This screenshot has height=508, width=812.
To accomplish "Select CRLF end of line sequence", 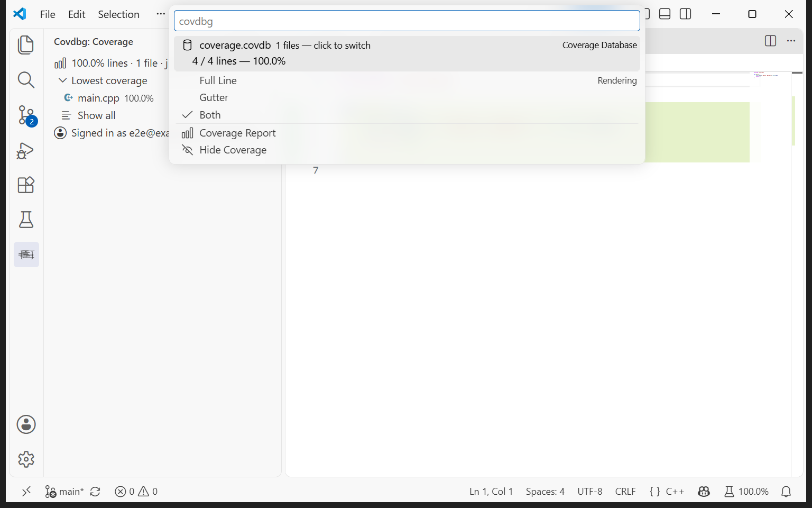I will [625, 492].
